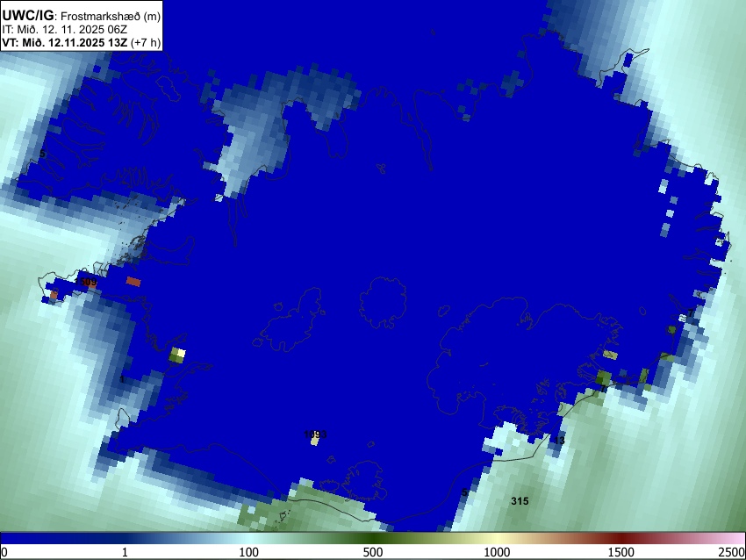Click the colorbar tick label '100'
This screenshot has height=560, width=746.
(249, 552)
